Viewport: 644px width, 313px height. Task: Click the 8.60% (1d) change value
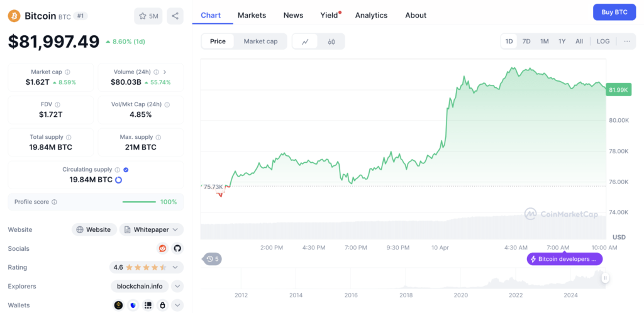(125, 41)
